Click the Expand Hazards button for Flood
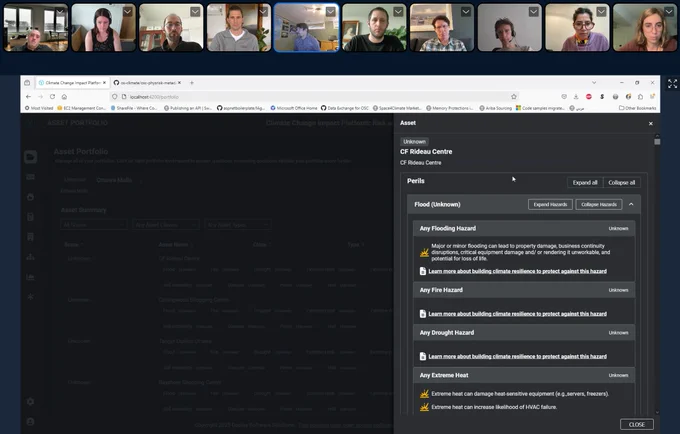 coord(550,204)
